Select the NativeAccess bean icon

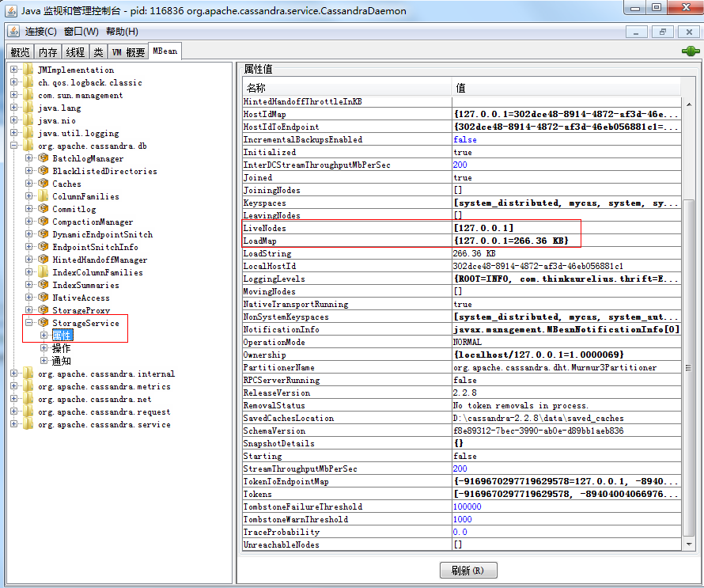tap(43, 298)
